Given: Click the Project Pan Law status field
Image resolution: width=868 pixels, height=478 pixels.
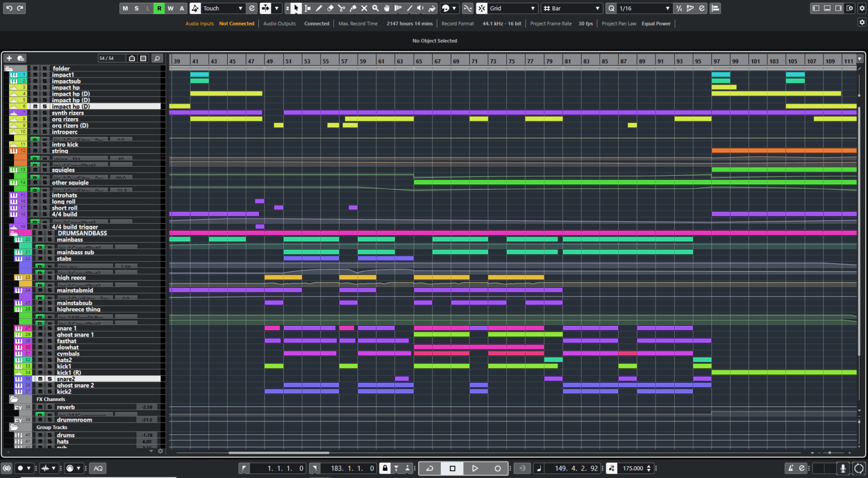Looking at the screenshot, I should [636, 24].
